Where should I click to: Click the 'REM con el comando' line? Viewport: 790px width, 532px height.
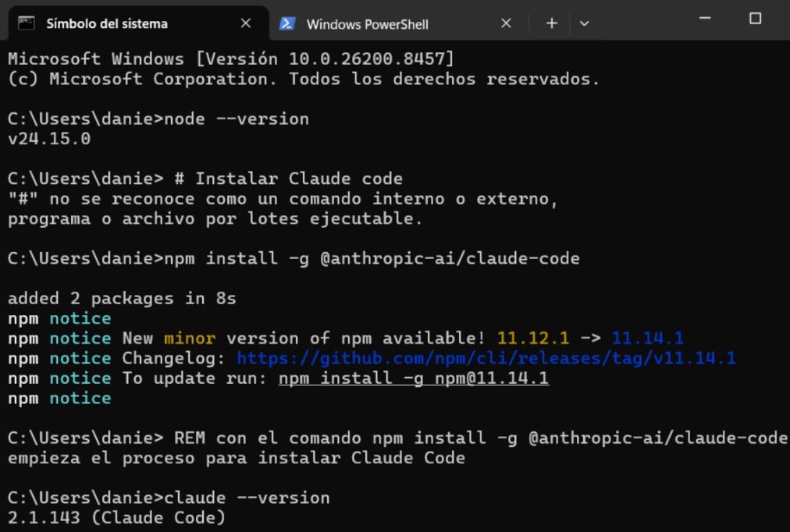click(x=397, y=438)
